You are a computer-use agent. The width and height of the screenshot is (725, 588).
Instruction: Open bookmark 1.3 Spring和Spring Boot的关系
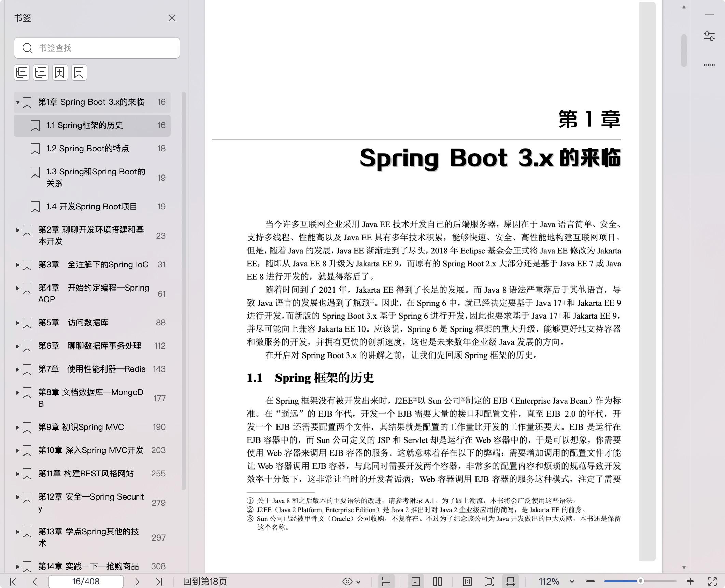tap(92, 178)
